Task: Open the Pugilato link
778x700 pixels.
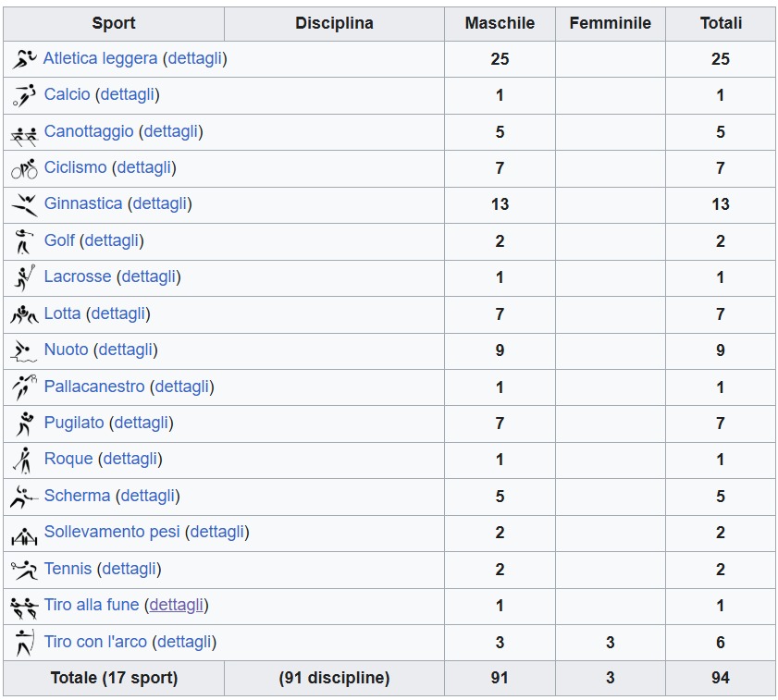Action: 74,423
